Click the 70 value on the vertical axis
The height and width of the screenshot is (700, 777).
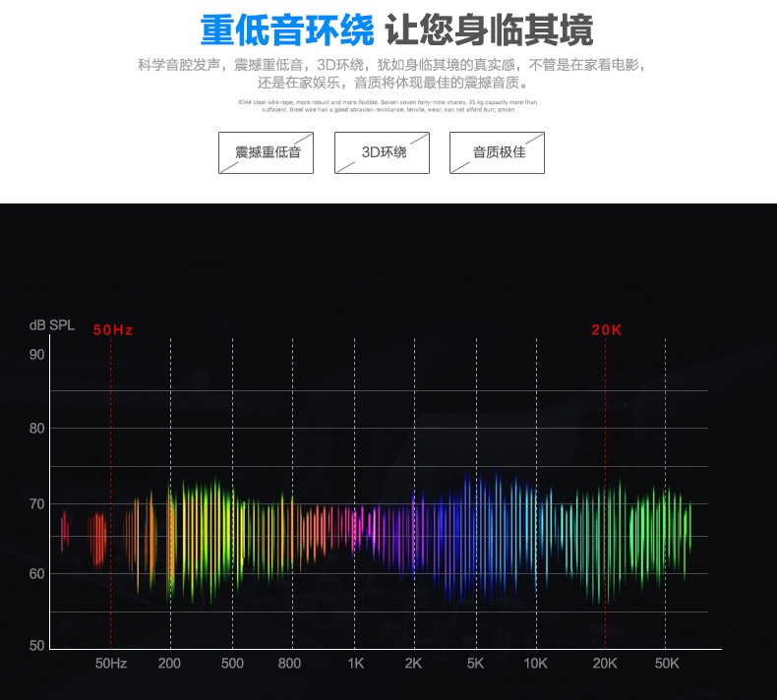pos(36,503)
